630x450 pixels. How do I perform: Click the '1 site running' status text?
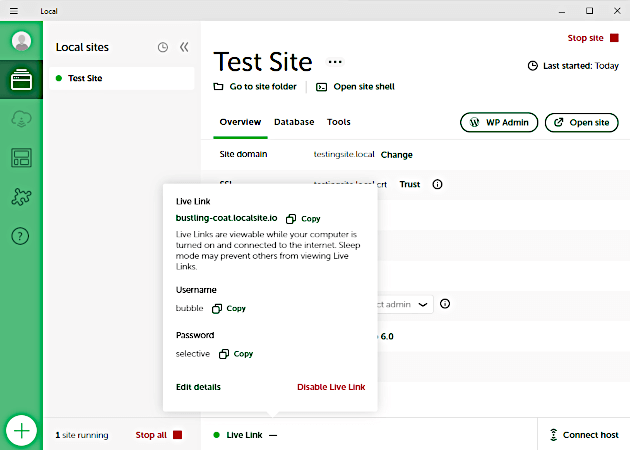click(82, 435)
